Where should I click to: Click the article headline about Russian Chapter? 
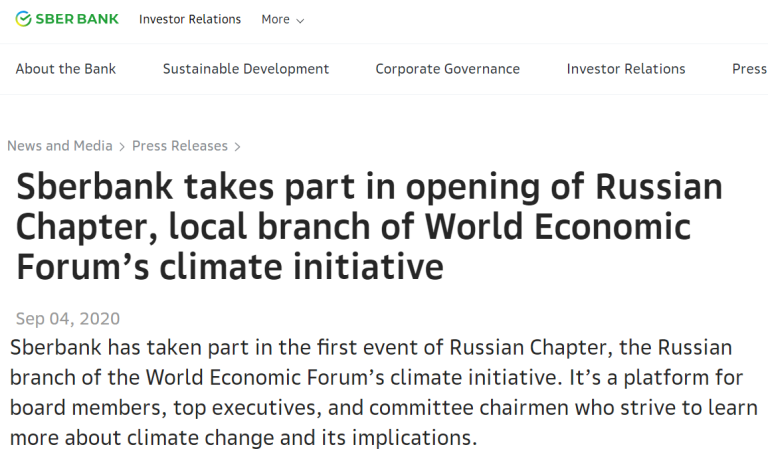coord(368,227)
